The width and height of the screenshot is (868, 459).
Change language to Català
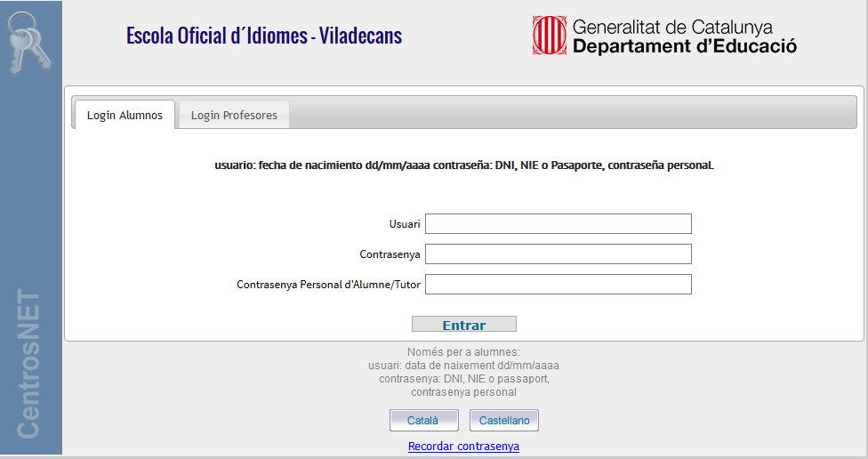click(x=424, y=420)
